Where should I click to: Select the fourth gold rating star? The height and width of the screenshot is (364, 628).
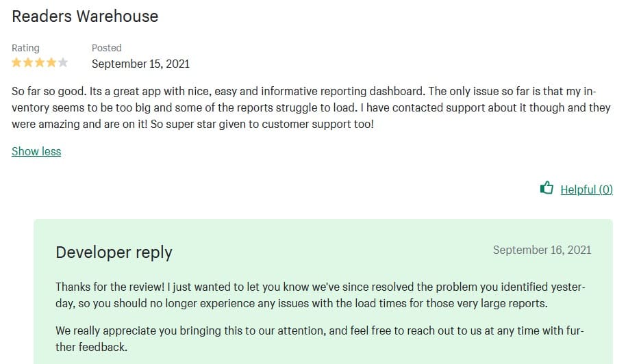(x=51, y=62)
